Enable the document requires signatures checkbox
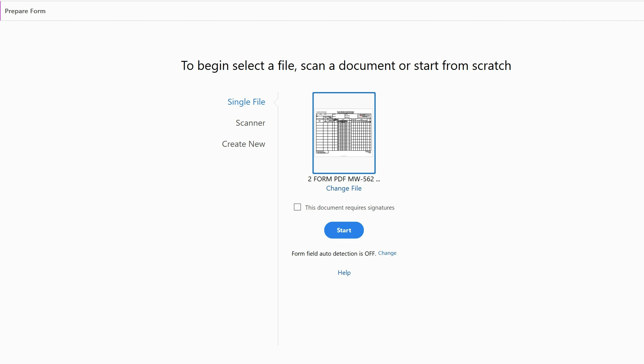This screenshot has height=364, width=644. point(297,207)
